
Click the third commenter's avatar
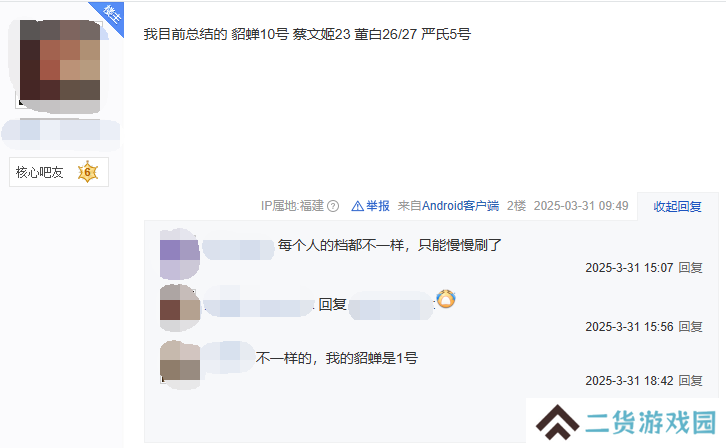click(x=180, y=365)
